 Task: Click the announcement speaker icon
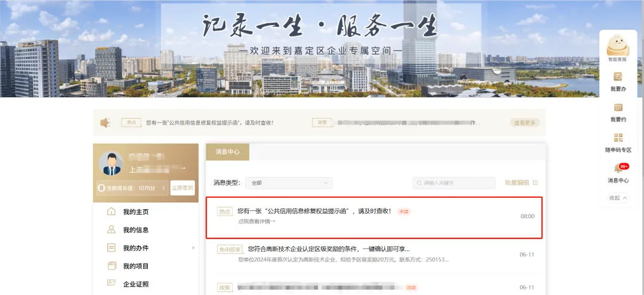106,123
